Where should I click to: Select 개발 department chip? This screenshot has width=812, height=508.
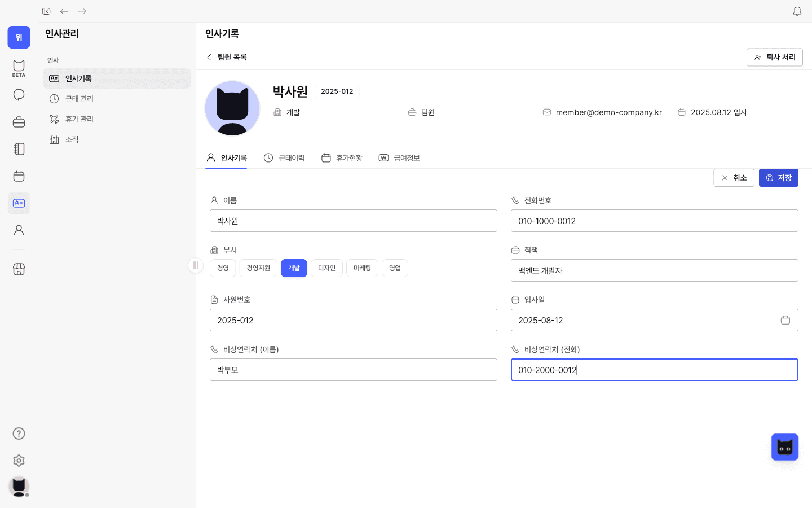(294, 268)
